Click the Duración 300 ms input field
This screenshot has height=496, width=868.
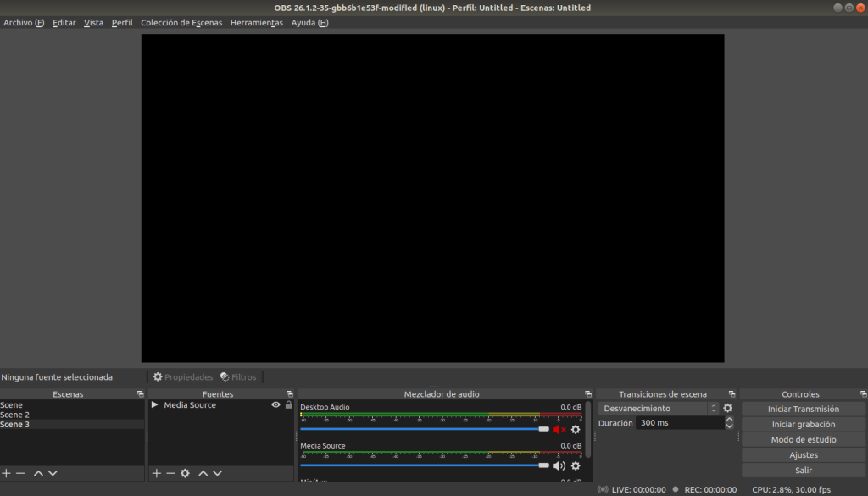click(680, 423)
